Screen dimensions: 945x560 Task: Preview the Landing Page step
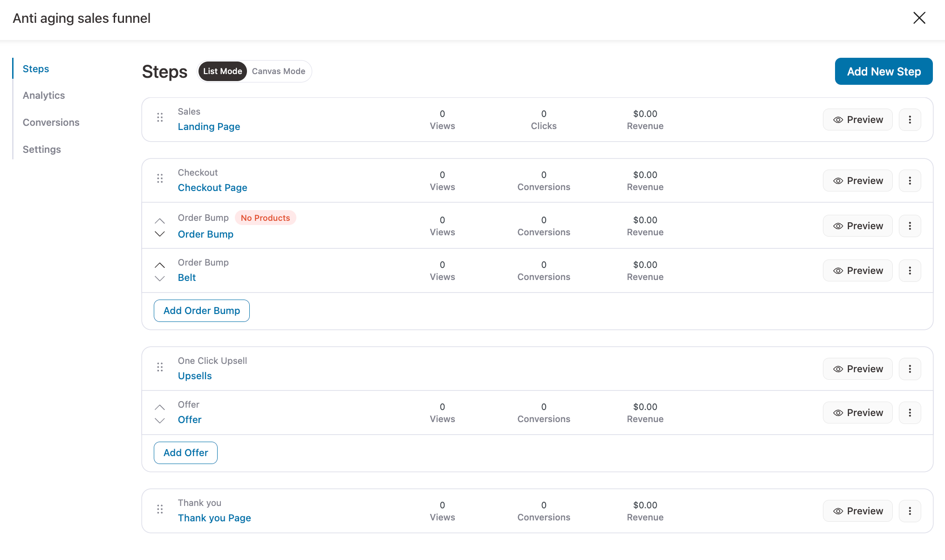[x=858, y=120]
